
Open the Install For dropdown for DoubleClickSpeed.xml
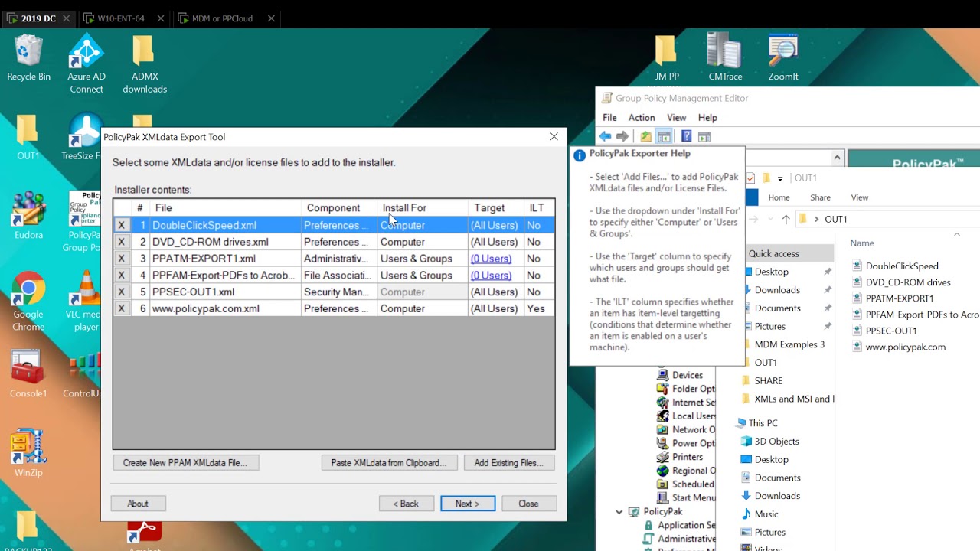click(x=423, y=225)
